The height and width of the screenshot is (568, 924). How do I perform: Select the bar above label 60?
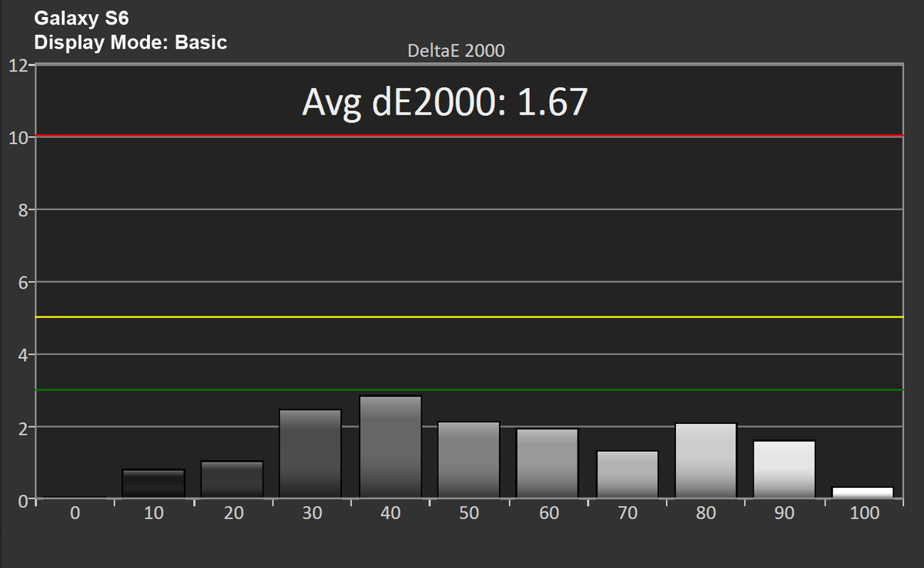(548, 463)
